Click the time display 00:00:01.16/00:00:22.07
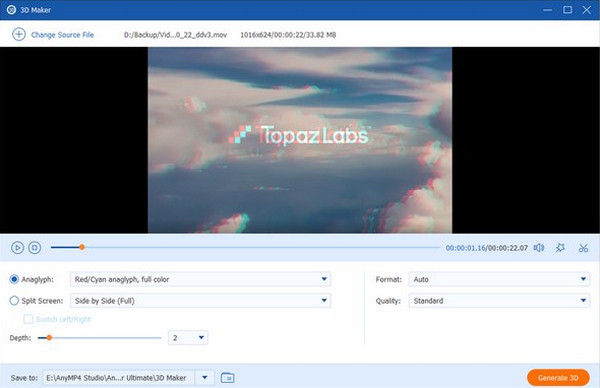The width and height of the screenshot is (600, 388). click(487, 248)
